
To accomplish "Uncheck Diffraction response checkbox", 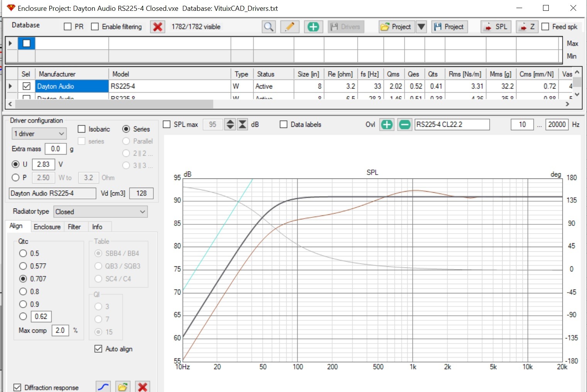I will point(17,387).
